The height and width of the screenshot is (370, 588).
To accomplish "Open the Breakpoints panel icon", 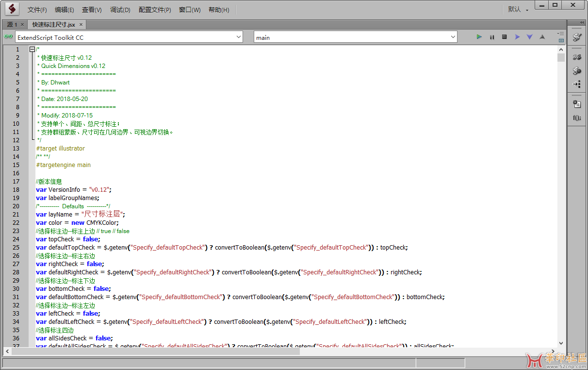I will [577, 71].
